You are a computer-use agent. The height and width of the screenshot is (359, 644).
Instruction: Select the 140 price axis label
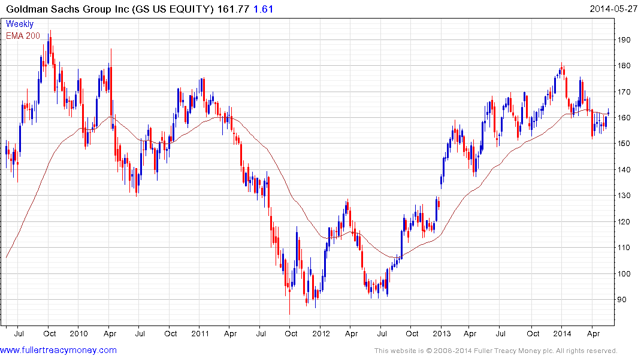[624, 169]
